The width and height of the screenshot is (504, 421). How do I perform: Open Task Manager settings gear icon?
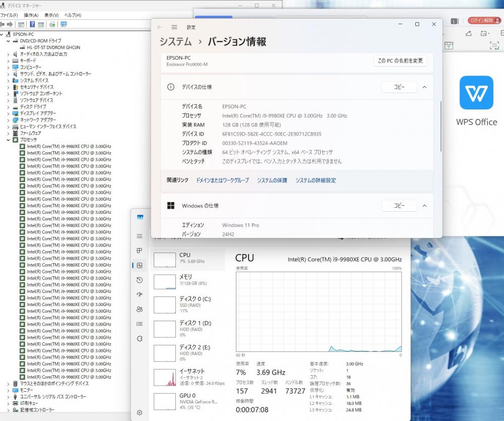[x=140, y=412]
